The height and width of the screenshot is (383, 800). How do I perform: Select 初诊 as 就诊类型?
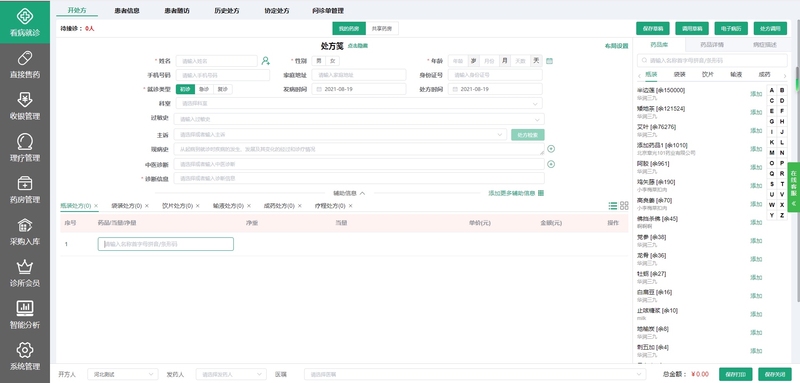click(185, 89)
